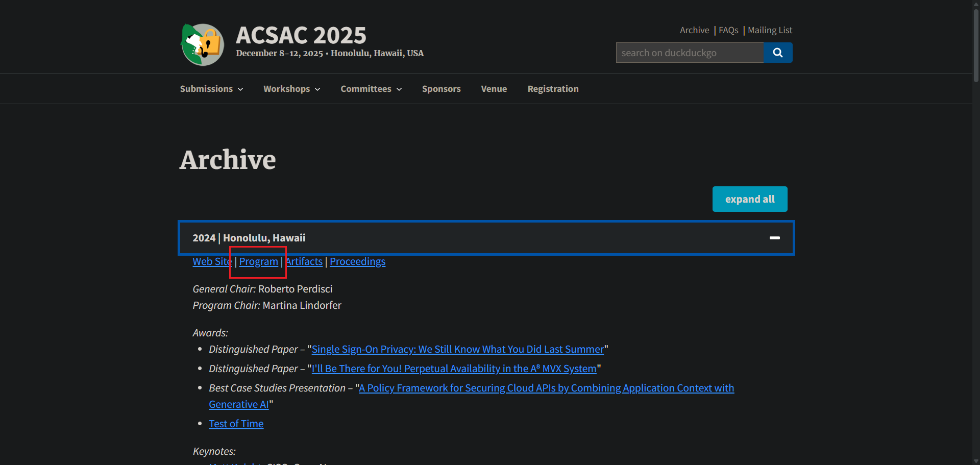
Task: Open the 2024 Artifacts link
Action: (304, 261)
